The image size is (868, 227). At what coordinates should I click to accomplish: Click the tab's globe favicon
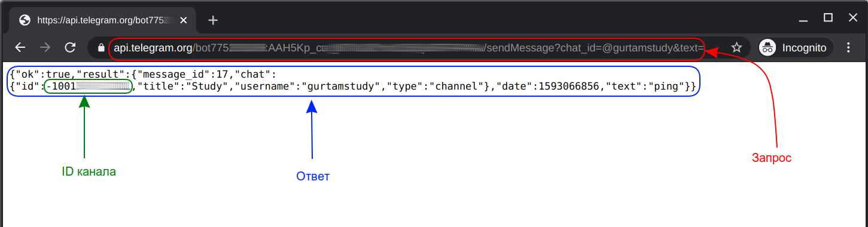pos(25,20)
